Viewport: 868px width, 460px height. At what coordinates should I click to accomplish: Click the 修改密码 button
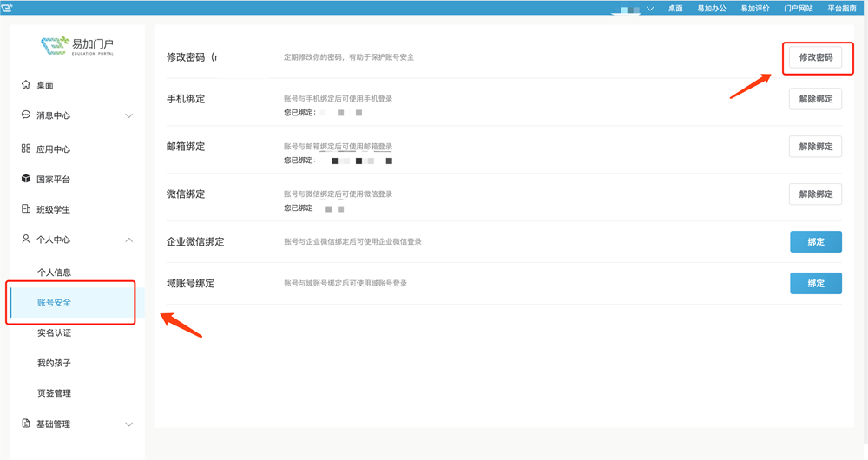815,57
